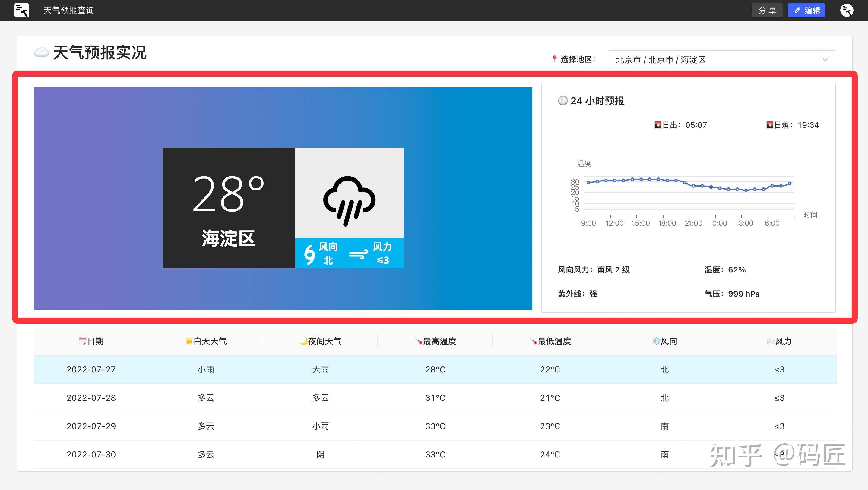868x490 pixels.
Task: Click 31°C high temperature cell
Action: (x=435, y=398)
